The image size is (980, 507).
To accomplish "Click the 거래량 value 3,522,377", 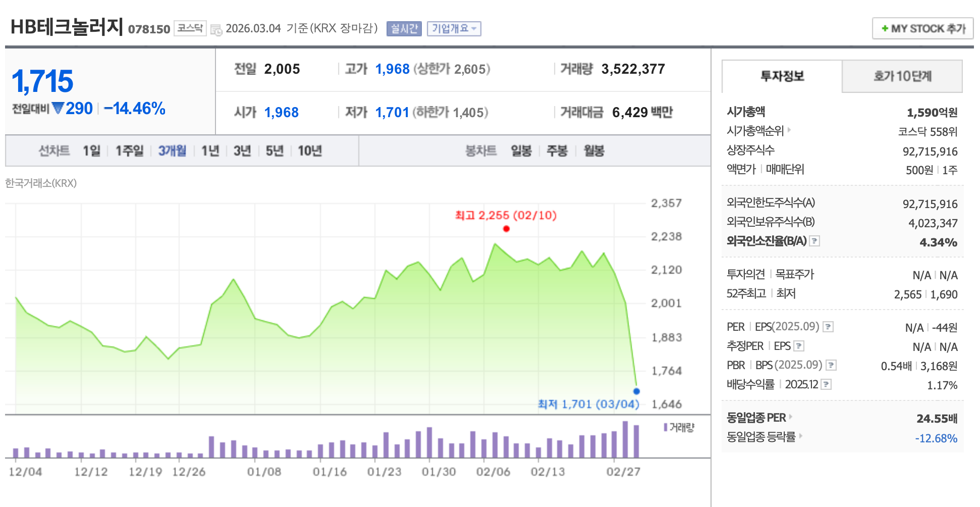I will click(633, 69).
